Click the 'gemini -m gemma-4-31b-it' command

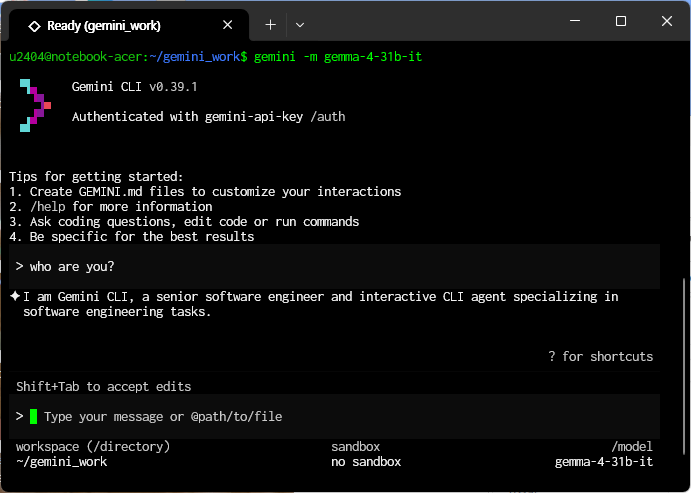(338, 57)
